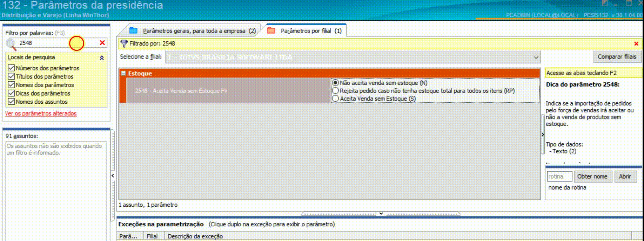Collapse the Estoque group
Image resolution: width=644 pixels, height=241 pixels.
click(x=123, y=73)
